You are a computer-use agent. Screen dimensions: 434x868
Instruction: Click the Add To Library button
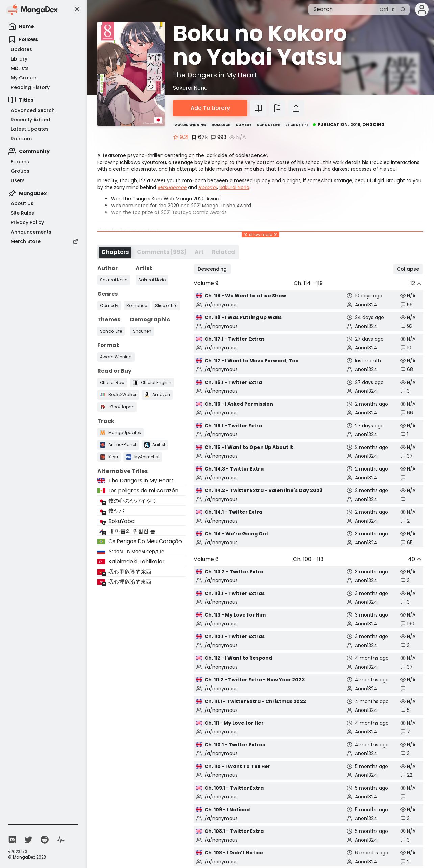(210, 108)
